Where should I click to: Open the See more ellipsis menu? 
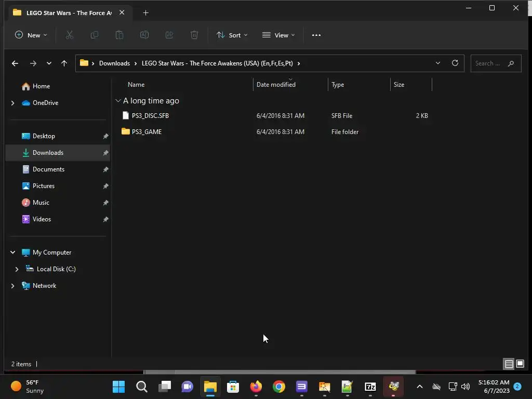pyautogui.click(x=316, y=35)
